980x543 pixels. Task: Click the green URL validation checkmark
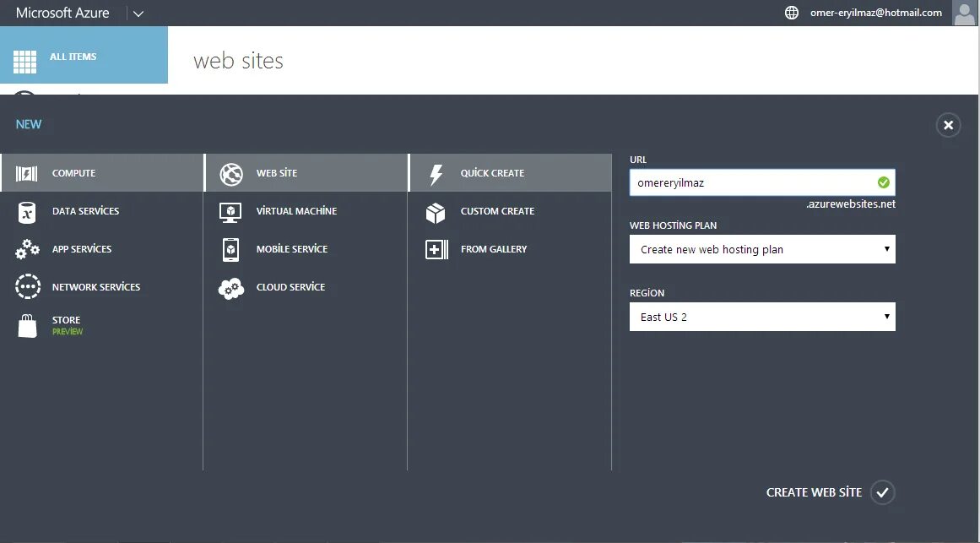point(883,182)
